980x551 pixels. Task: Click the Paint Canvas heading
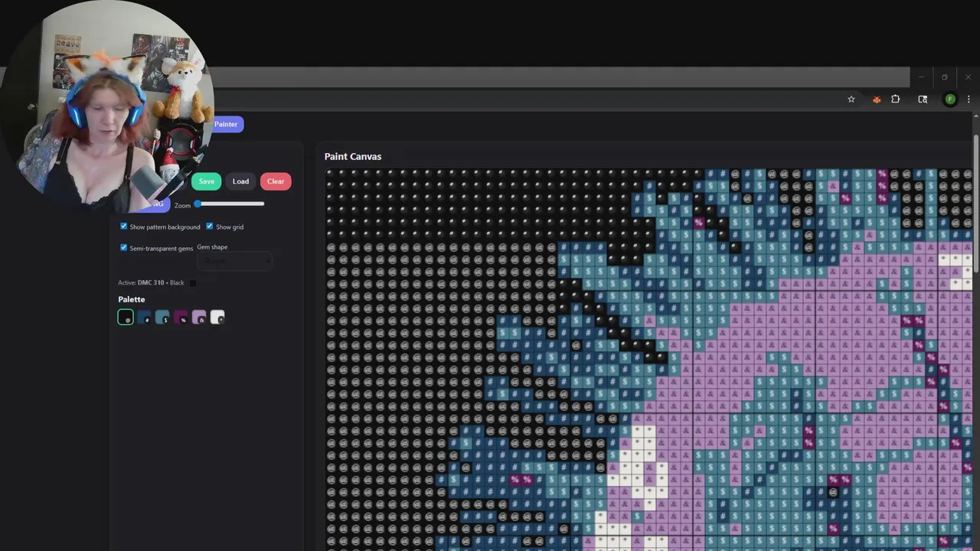(x=353, y=156)
